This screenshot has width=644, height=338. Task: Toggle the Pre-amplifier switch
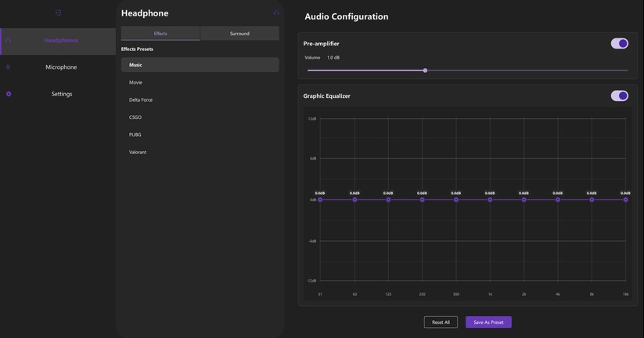[x=620, y=44]
